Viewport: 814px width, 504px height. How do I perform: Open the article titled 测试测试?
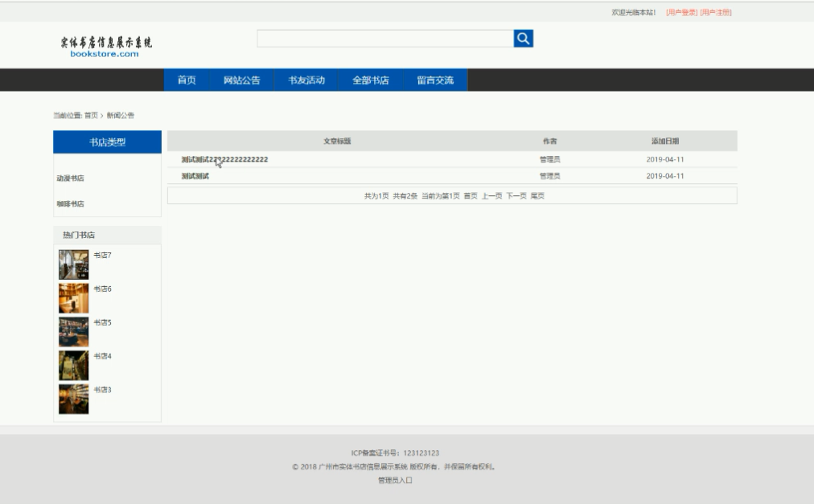pyautogui.click(x=195, y=176)
